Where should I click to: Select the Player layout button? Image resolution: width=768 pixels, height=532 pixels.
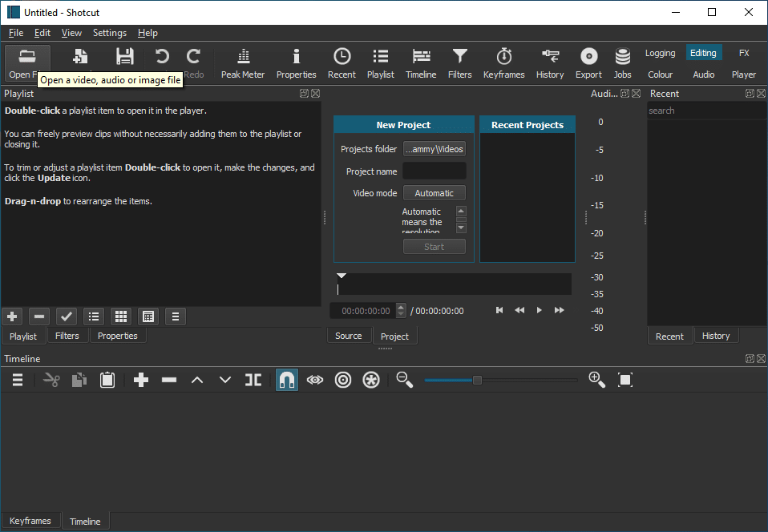tap(744, 75)
